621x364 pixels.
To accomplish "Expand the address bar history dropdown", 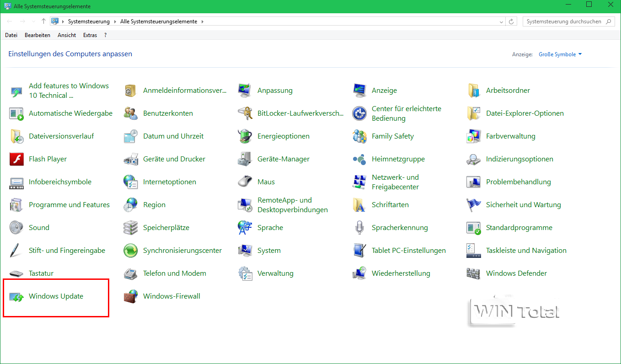I will click(502, 21).
